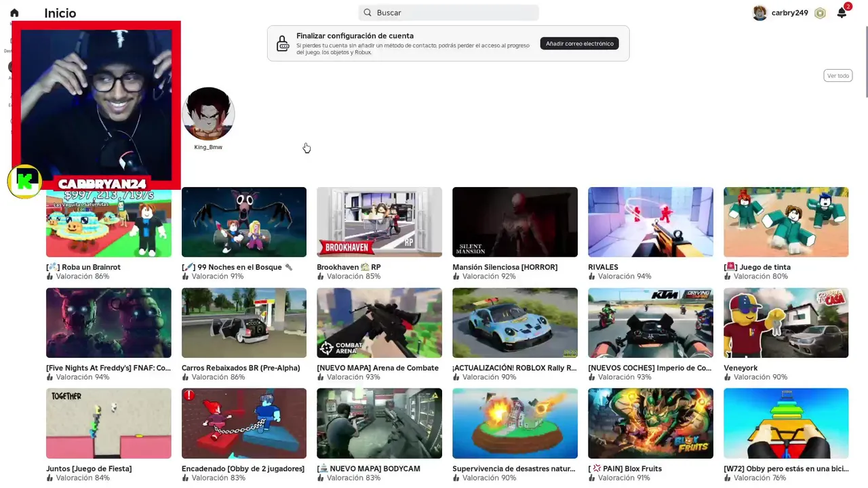Click the Juntos [Juego de Fiesta] title
This screenshot has width=868, height=488.
tap(89, 469)
